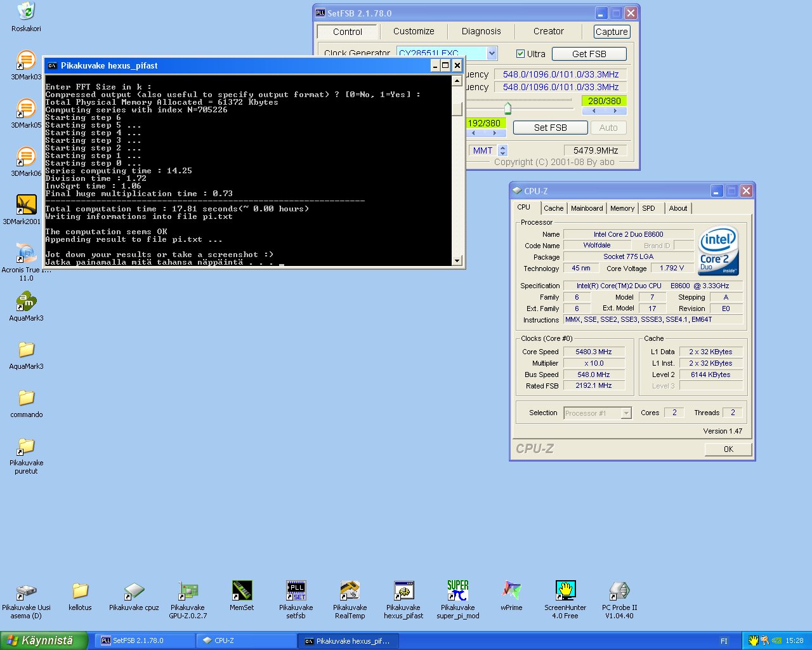Open the Roskakori recycle bin icon
The image size is (812, 650).
pos(26,17)
